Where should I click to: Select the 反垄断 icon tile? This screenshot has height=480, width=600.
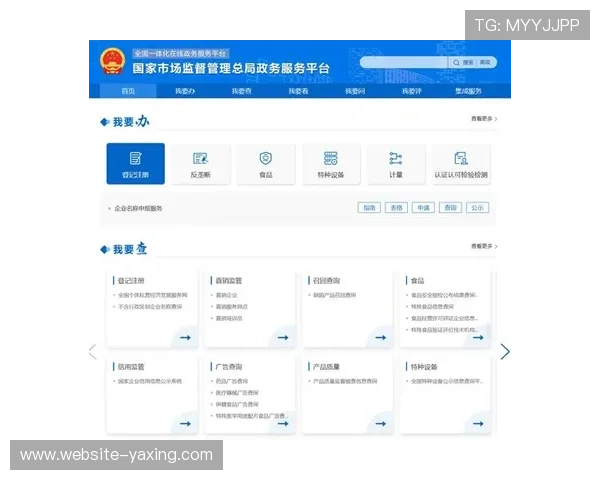coord(201,164)
